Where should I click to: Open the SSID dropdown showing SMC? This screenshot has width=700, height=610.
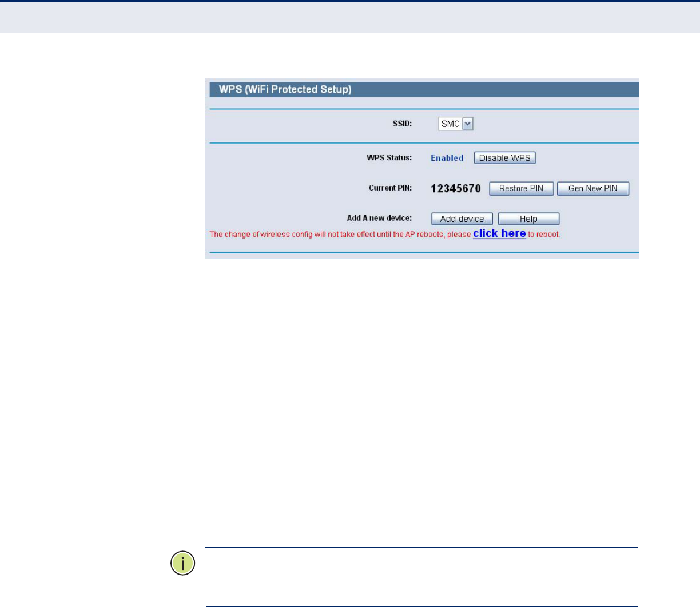pyautogui.click(x=456, y=124)
